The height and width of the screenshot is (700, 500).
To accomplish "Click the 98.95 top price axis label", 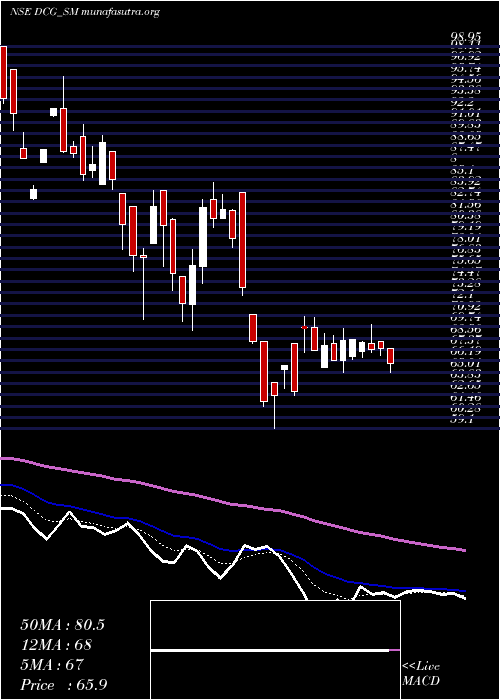I will [x=465, y=36].
